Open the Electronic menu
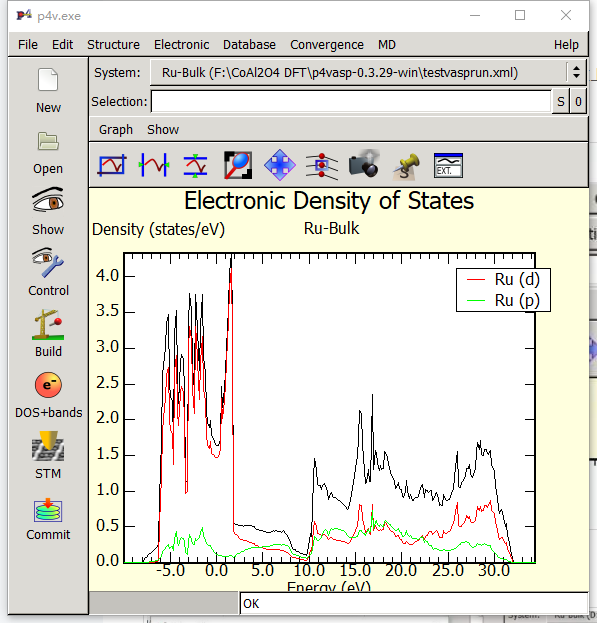Screen dimensions: 597x623 tap(182, 44)
